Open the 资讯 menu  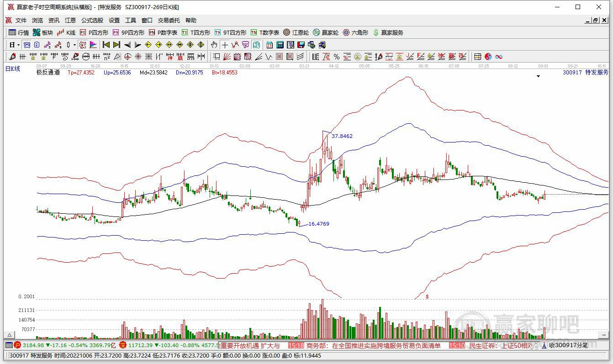coord(54,20)
